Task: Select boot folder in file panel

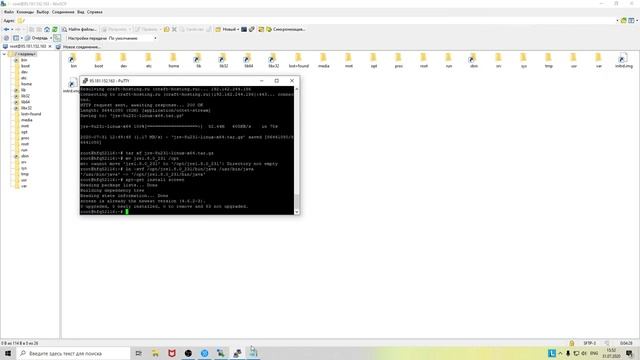Action: tap(98, 60)
